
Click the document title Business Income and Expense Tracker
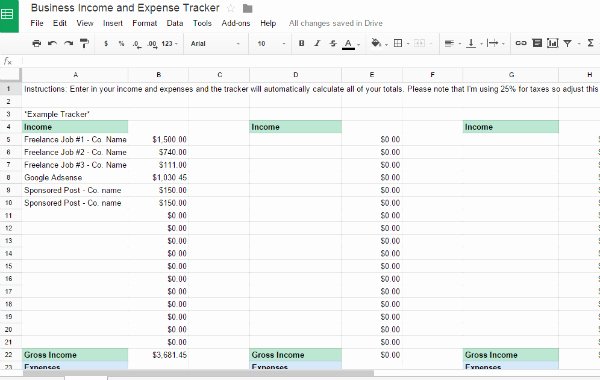125,8
